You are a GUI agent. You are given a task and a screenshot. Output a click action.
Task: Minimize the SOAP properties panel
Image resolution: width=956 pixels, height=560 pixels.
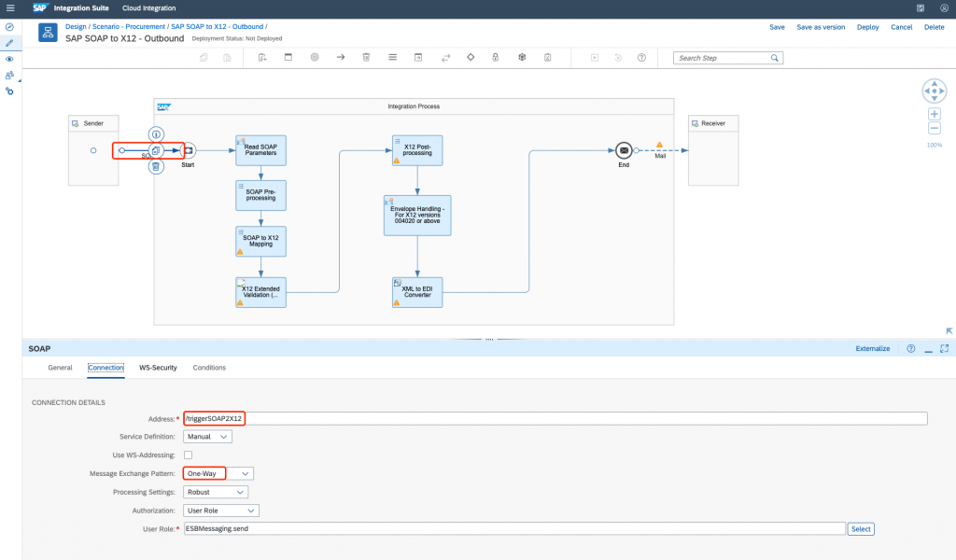pyautogui.click(x=928, y=349)
